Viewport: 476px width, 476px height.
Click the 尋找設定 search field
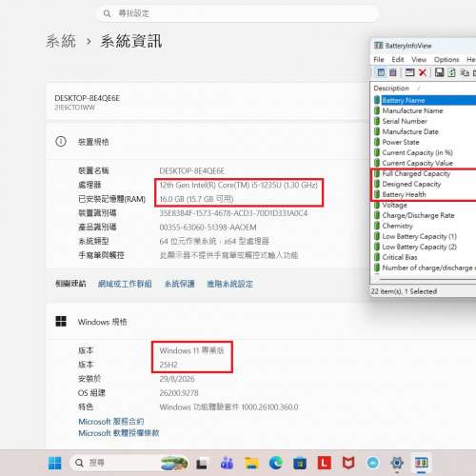tap(237, 13)
